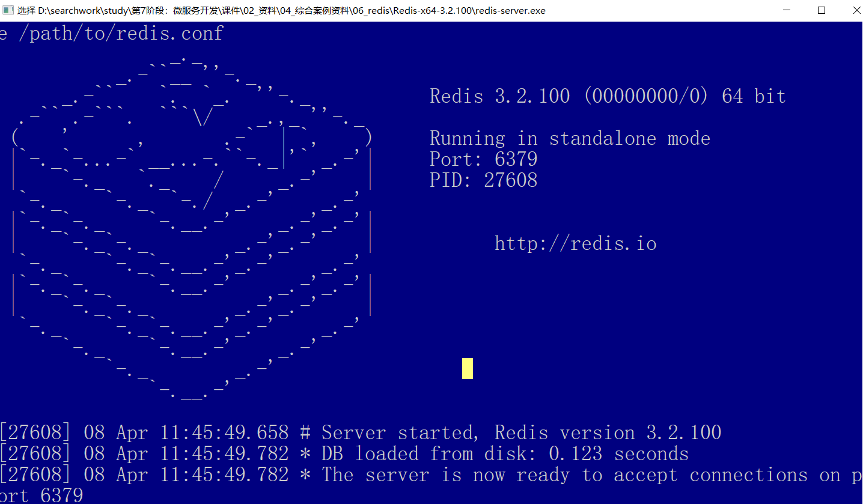
Task: Click the http://redis.io URL text
Action: point(576,243)
